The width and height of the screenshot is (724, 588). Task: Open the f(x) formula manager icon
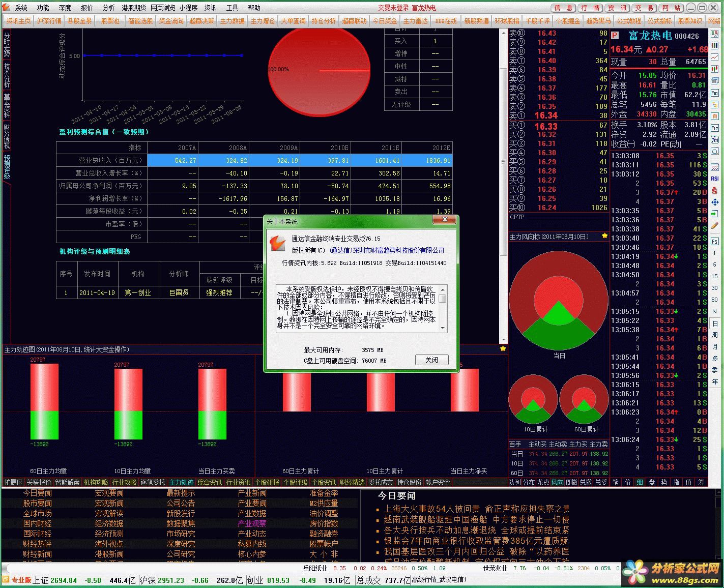click(715, 139)
